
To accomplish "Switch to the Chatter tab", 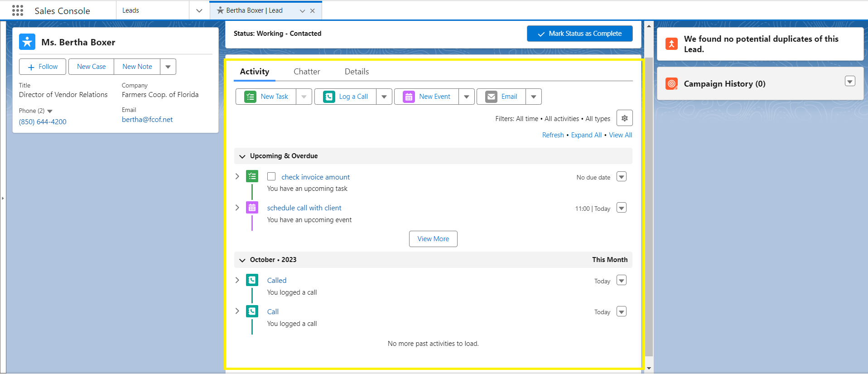I will coord(307,72).
